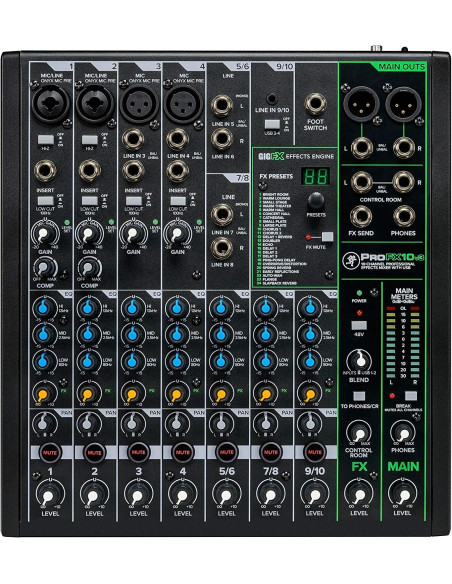Click the channel 1 INSERT jack
Screen dimensions: 452x584
pos(45,171)
